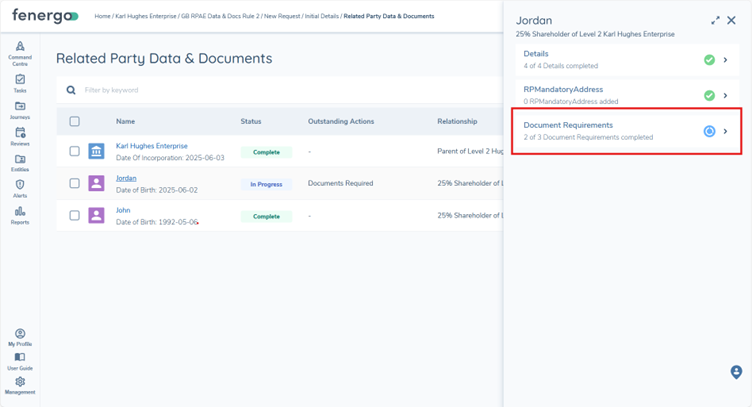The image size is (752, 407).
Task: Open Reports in sidebar
Action: [20, 213]
